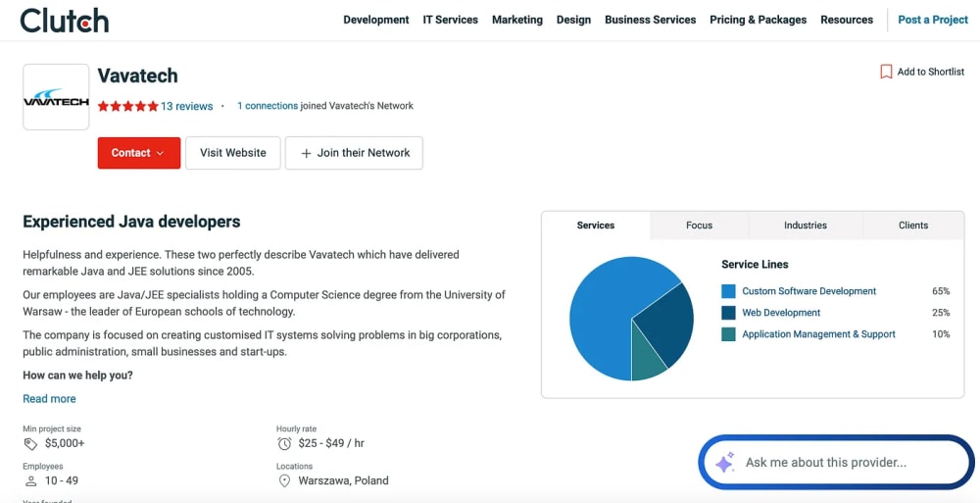The height and width of the screenshot is (503, 980).
Task: Click the sparkle icon in the ask box
Action: tap(724, 463)
